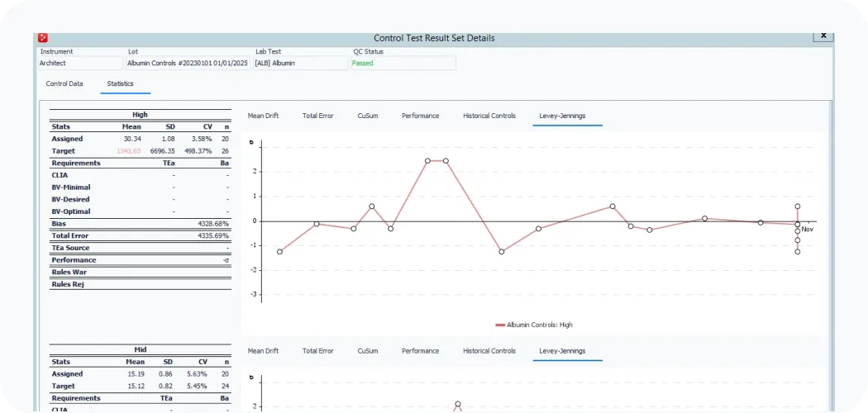Click the Lab Test field [ALB] Albumin
Viewport: 868px width, 413px height.
[x=301, y=63]
